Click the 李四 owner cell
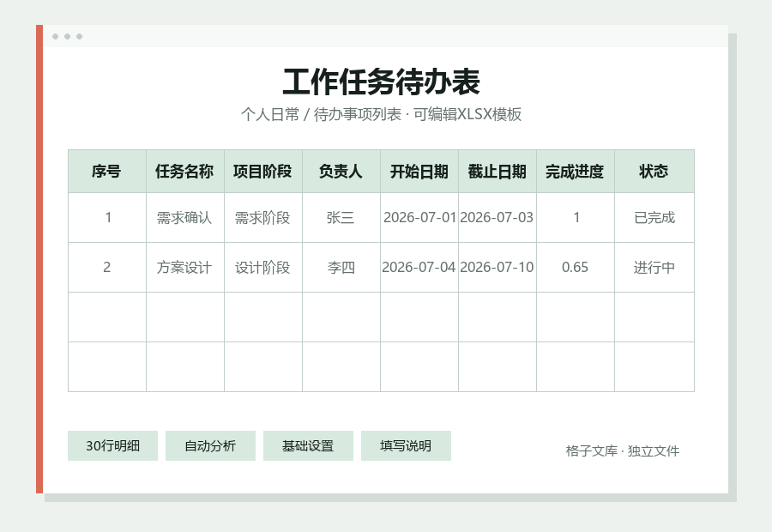Viewport: 772px width, 532px height. tap(341, 268)
